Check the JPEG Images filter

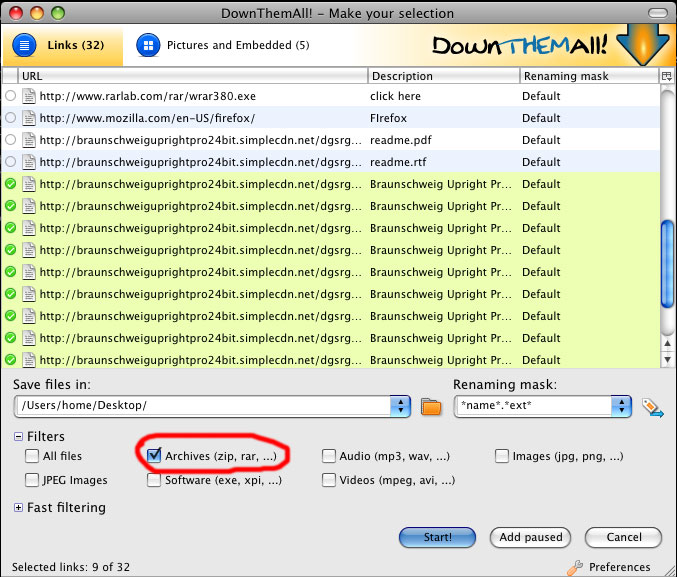coord(32,480)
